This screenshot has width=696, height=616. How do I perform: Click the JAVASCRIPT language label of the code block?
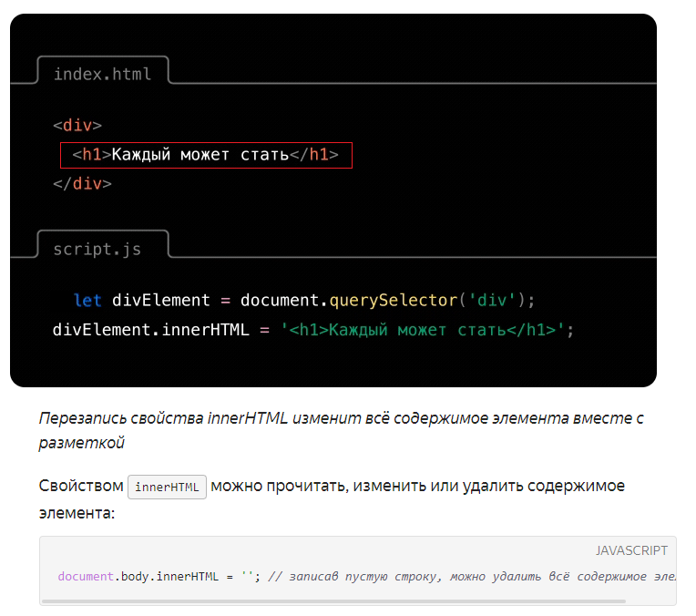(631, 550)
